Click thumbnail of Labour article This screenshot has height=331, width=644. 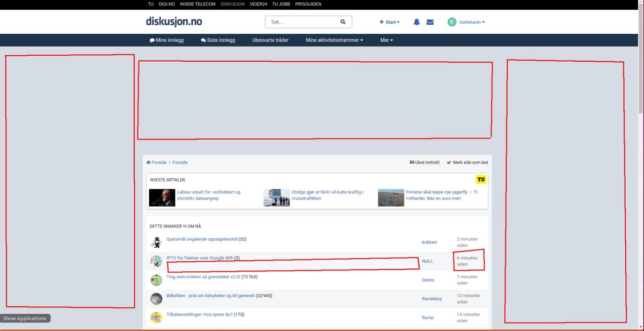(x=162, y=197)
